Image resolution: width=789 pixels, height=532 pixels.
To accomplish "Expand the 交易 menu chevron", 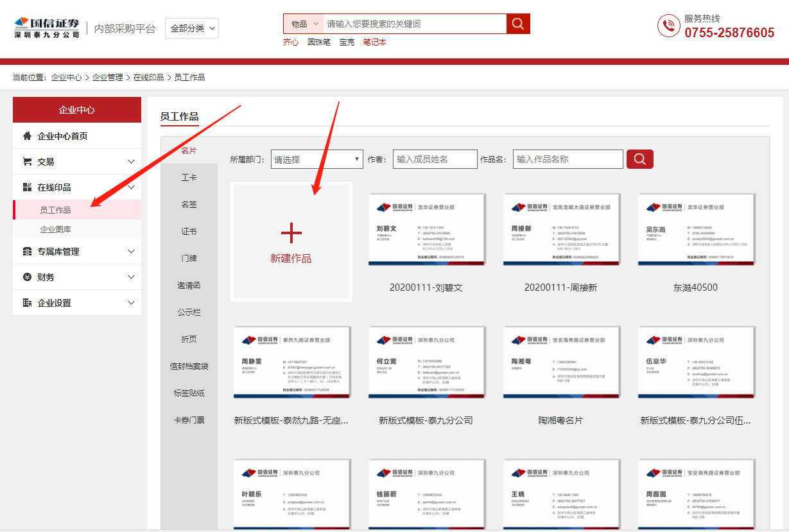I will coord(131,162).
